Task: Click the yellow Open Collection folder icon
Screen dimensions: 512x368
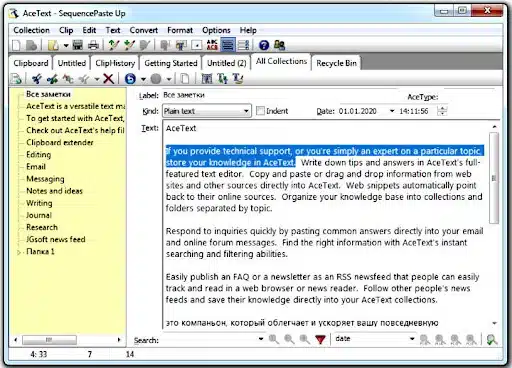Action: (53, 45)
